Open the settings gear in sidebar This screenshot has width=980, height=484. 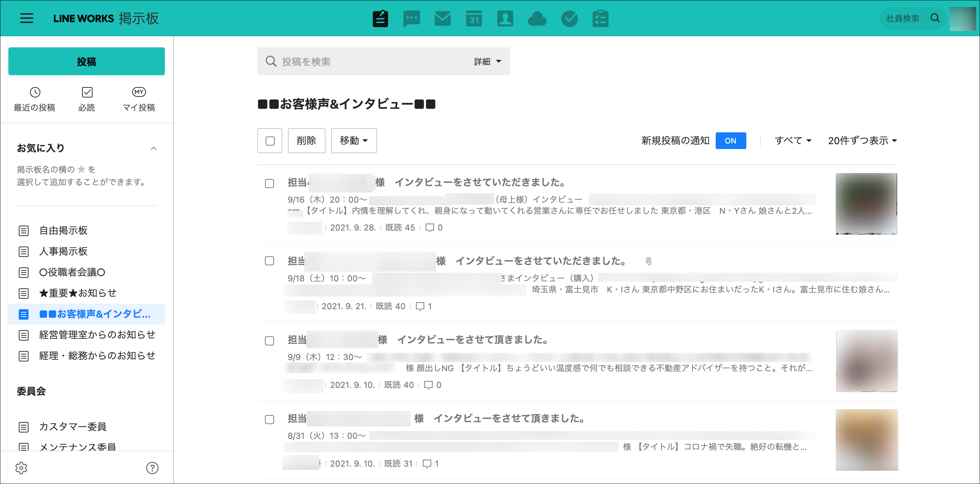coord(21,468)
